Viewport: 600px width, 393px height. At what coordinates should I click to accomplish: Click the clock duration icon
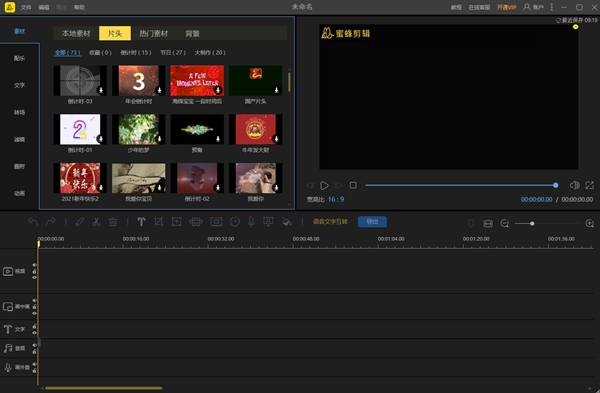tap(235, 222)
